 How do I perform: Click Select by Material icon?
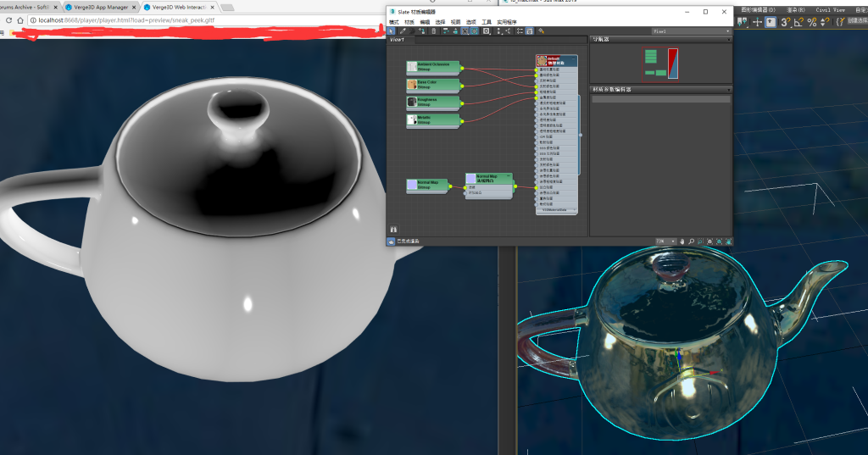541,31
